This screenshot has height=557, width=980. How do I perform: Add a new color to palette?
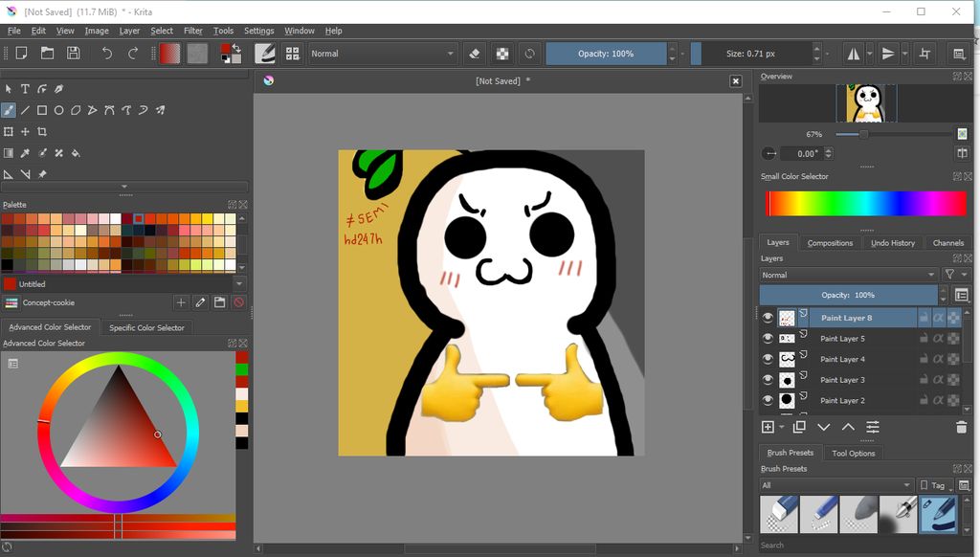click(x=181, y=302)
